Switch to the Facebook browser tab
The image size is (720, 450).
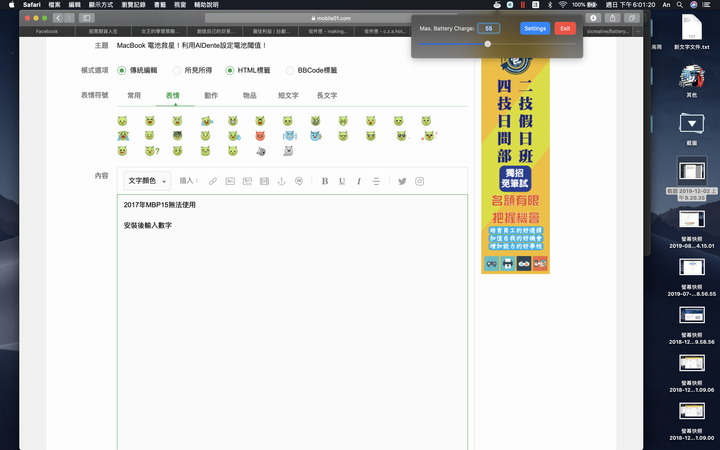point(47,31)
